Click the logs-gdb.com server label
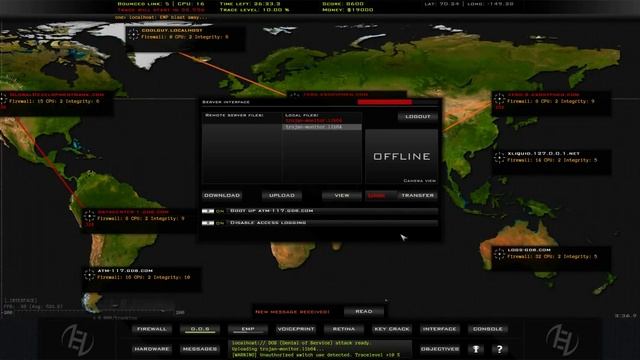This screenshot has width=640, height=360. [x=529, y=250]
